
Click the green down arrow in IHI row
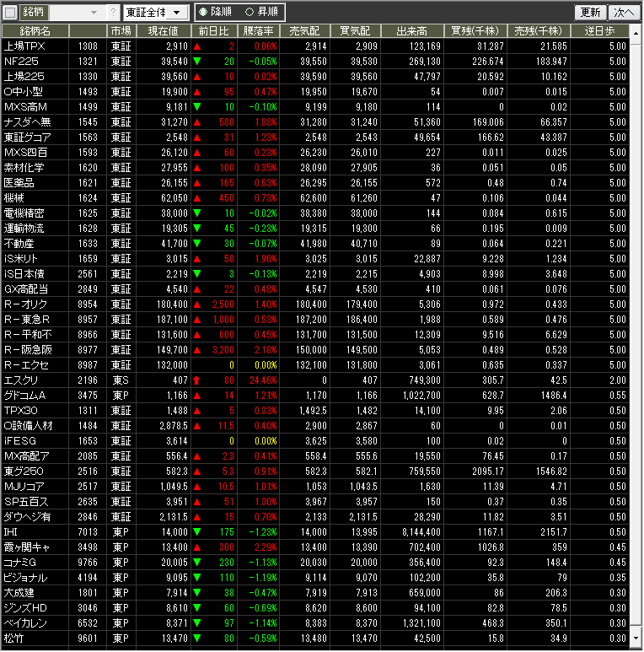197,532
